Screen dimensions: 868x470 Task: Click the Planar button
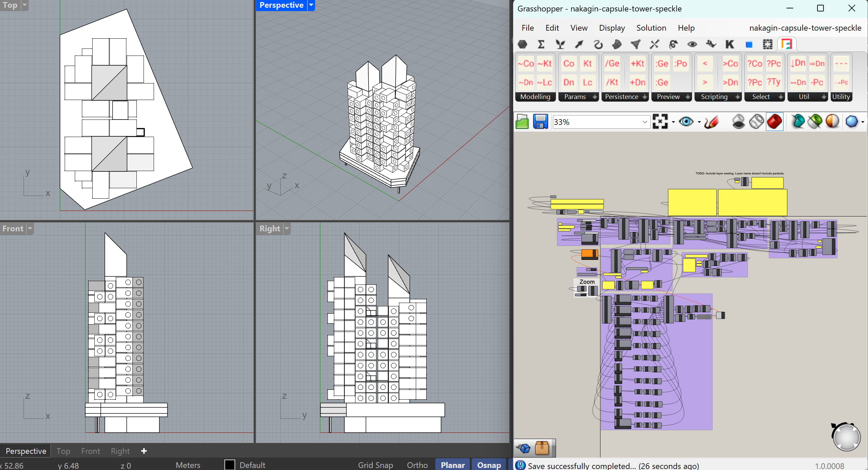[x=453, y=465]
